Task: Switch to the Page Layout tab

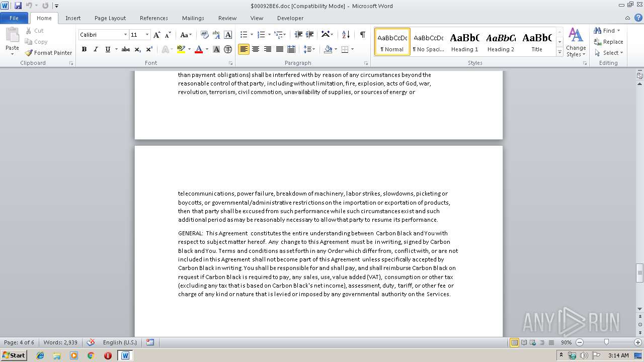Action: tap(110, 18)
